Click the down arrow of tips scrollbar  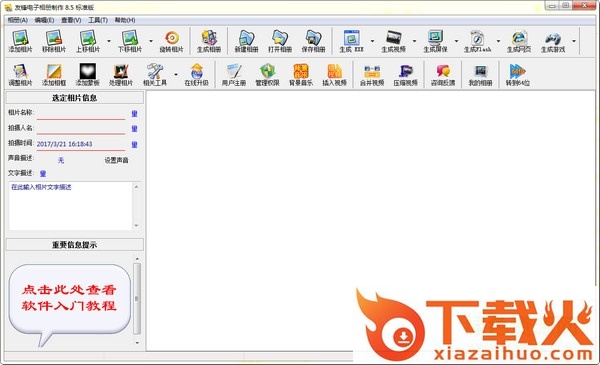137,343
